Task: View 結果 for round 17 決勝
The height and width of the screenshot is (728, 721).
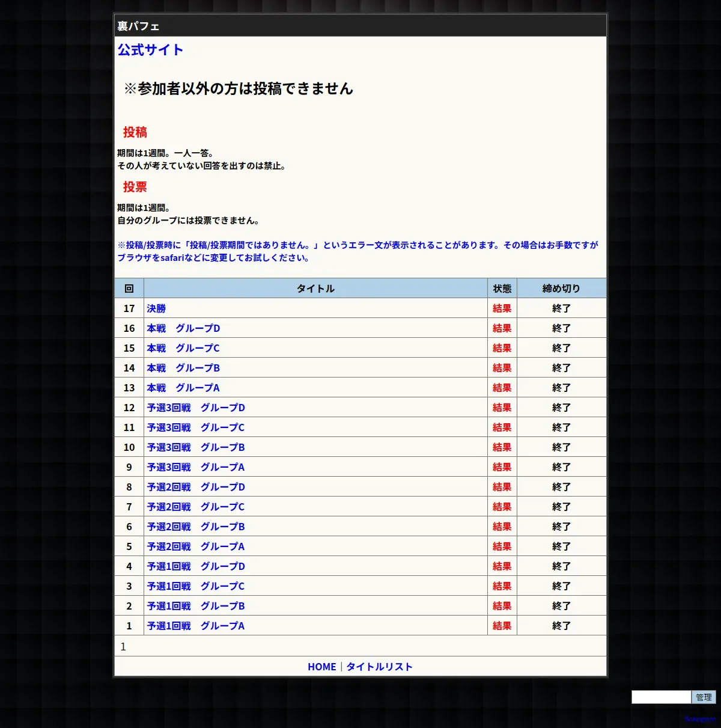Action: 502,308
